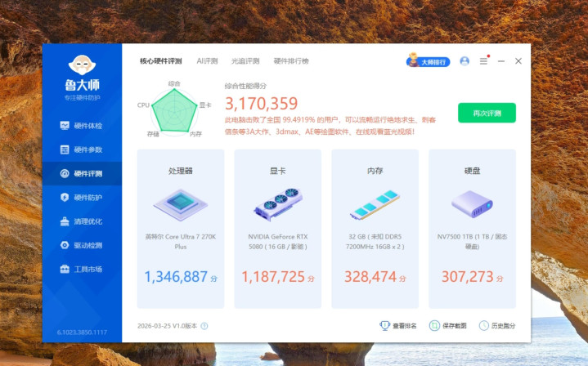Click the overall score 3,170,359

261,104
